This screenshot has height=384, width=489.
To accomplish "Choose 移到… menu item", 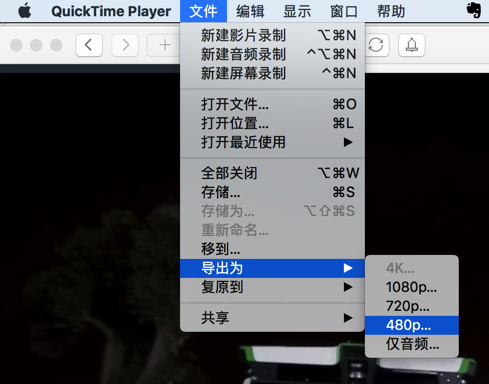I will (x=272, y=249).
